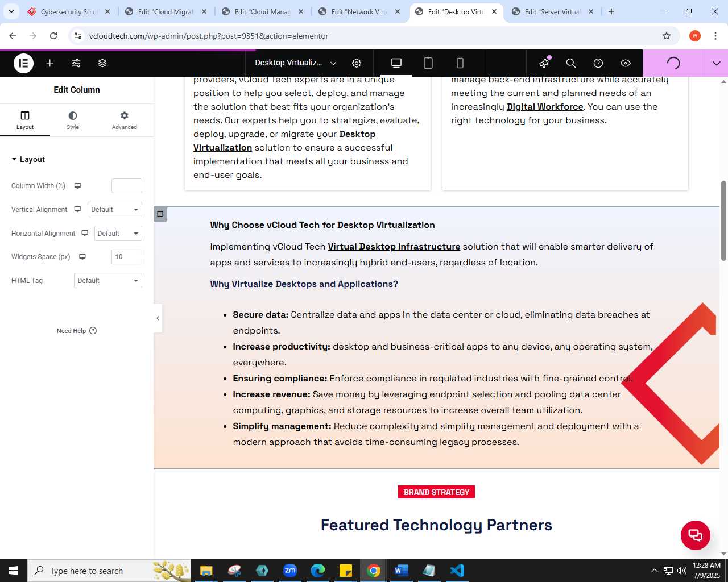Switch to Edit Cloud Migration tab
728x582 pixels.
[x=166, y=11]
